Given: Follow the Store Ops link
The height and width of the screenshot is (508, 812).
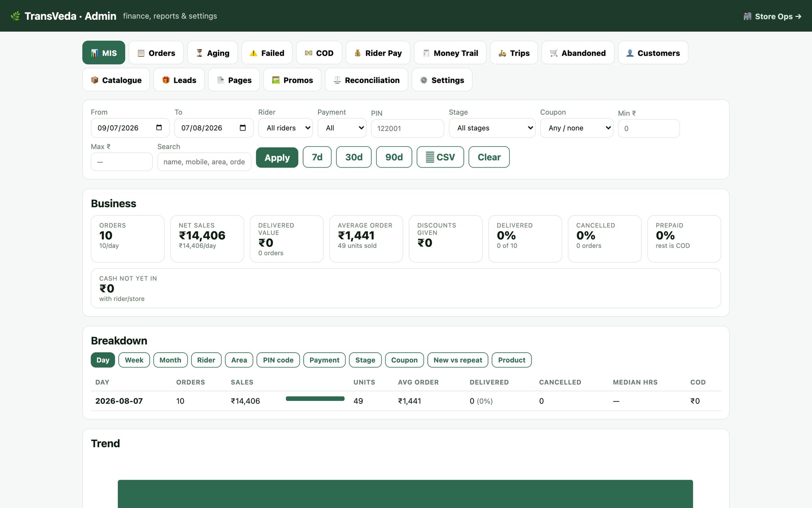Looking at the screenshot, I should click(x=773, y=16).
